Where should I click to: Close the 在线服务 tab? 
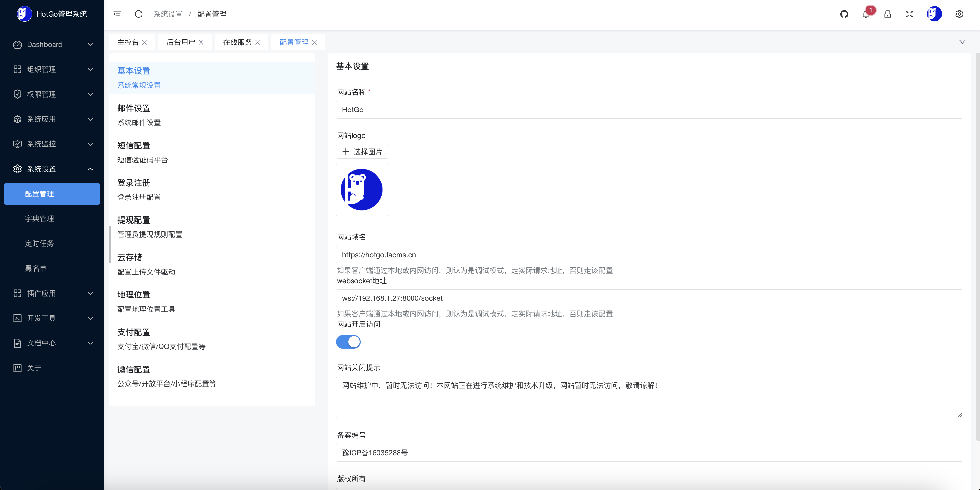(x=257, y=42)
